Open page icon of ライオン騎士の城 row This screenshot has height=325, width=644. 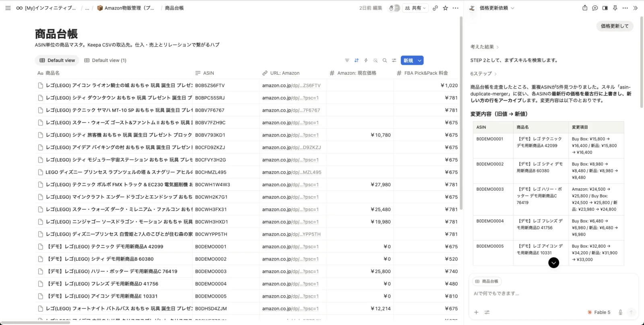[x=40, y=85]
